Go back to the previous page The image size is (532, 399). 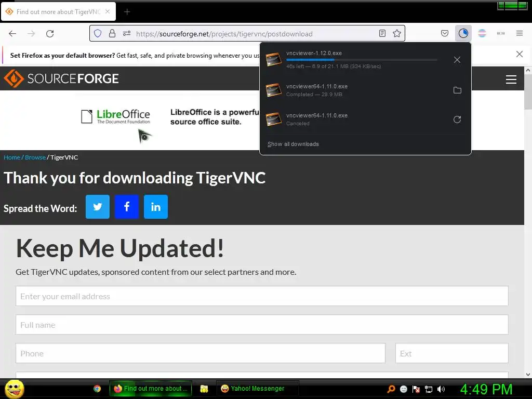12,34
